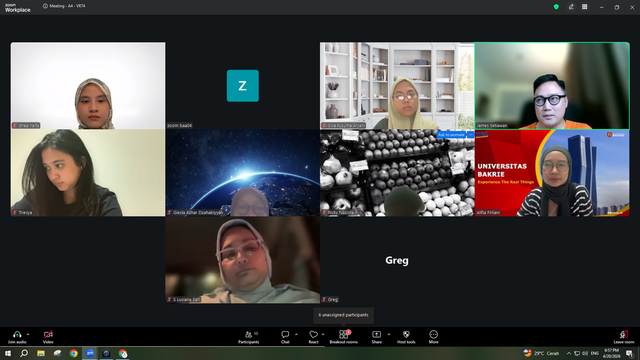640x360 pixels.
Task: Open Breakout rooms
Action: (x=344, y=337)
